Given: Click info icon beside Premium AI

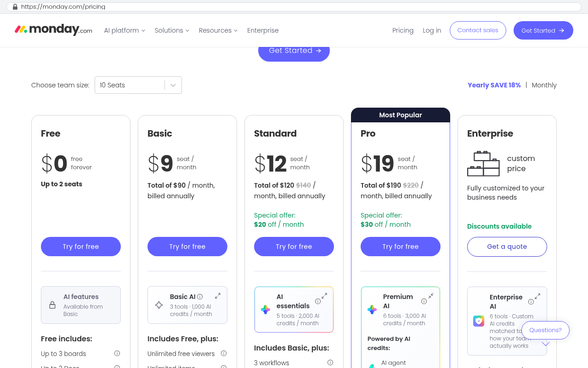Looking at the screenshot, I should coord(424,301).
